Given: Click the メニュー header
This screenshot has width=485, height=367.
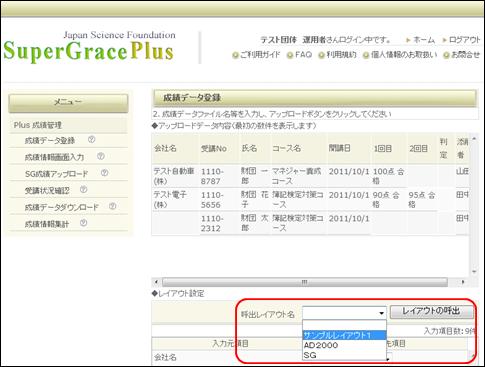Looking at the screenshot, I should click(68, 103).
